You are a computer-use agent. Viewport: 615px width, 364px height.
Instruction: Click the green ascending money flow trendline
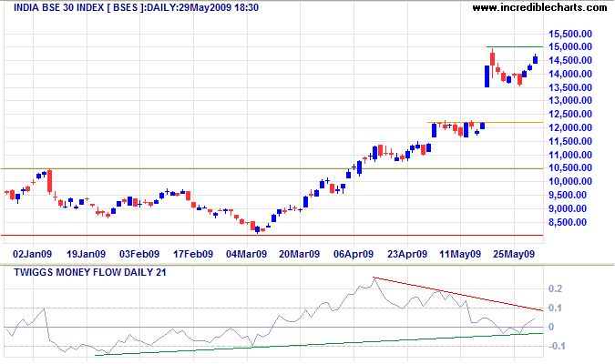tap(319, 344)
